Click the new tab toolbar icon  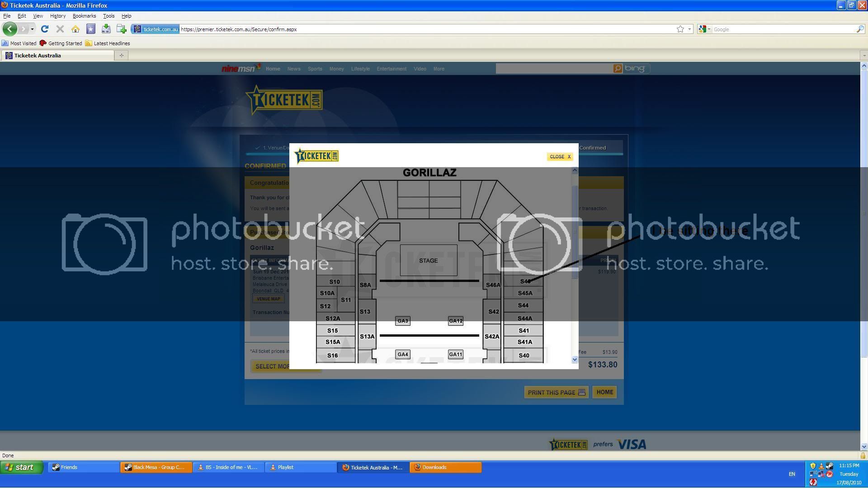click(x=122, y=29)
